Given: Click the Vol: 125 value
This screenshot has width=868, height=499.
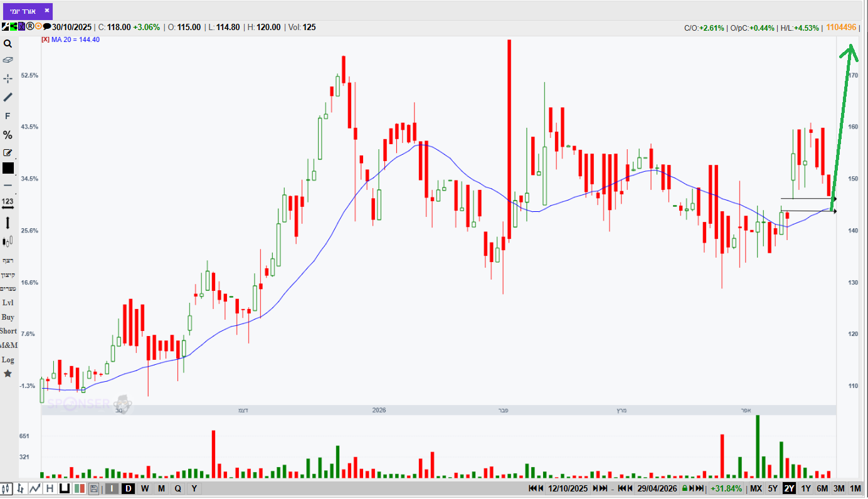Looking at the screenshot, I should coord(302,28).
